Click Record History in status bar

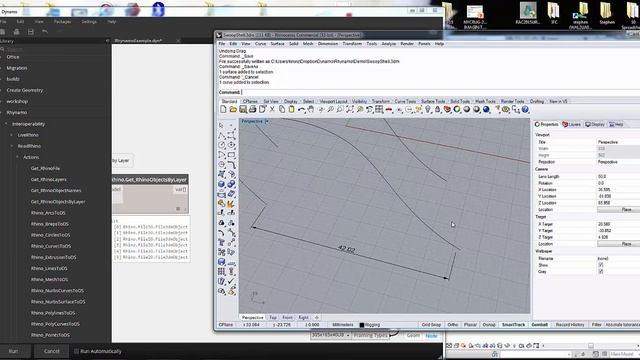pos(570,325)
